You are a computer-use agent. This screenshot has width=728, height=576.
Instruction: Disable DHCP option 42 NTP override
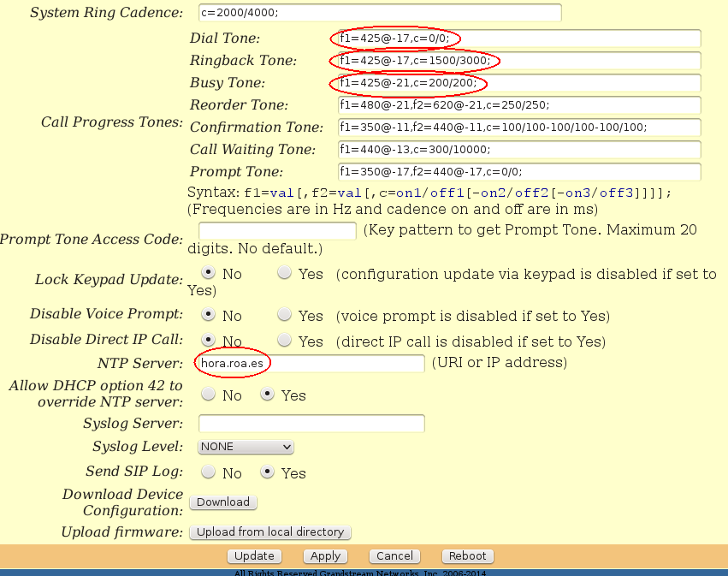[x=207, y=393]
